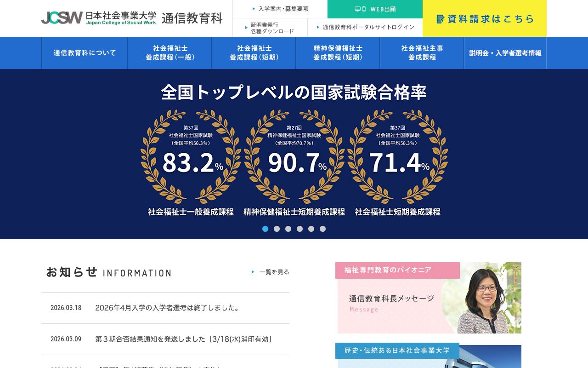588x368 pixels.
Task: Click the arrow icon before 通信教育科ポータルサイトログイン
Action: click(x=317, y=28)
